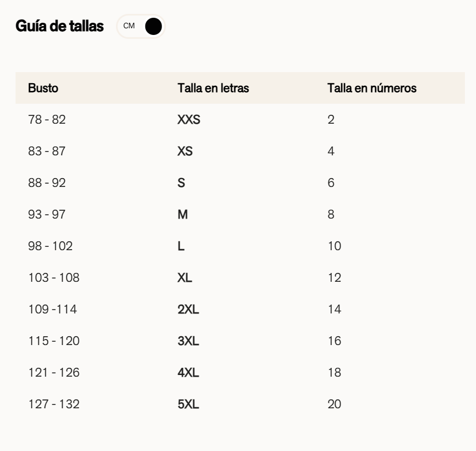Click the M letter size
The width and height of the screenshot is (476, 451).
point(183,214)
